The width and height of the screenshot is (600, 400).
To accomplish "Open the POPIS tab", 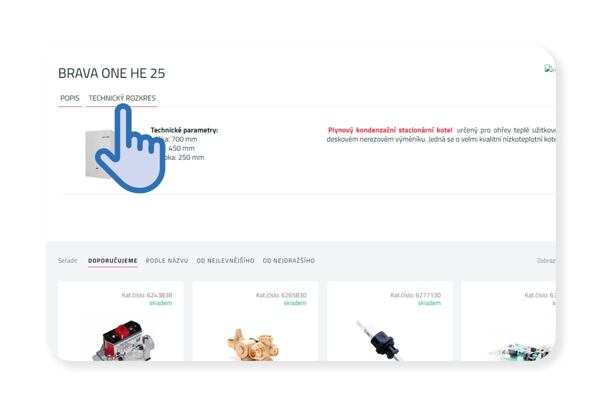I will 70,98.
